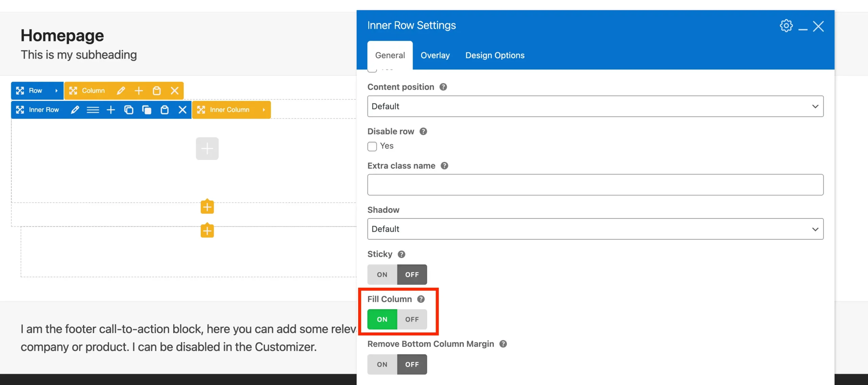Open Inner Row layout options via hamburger icon

[x=93, y=109]
